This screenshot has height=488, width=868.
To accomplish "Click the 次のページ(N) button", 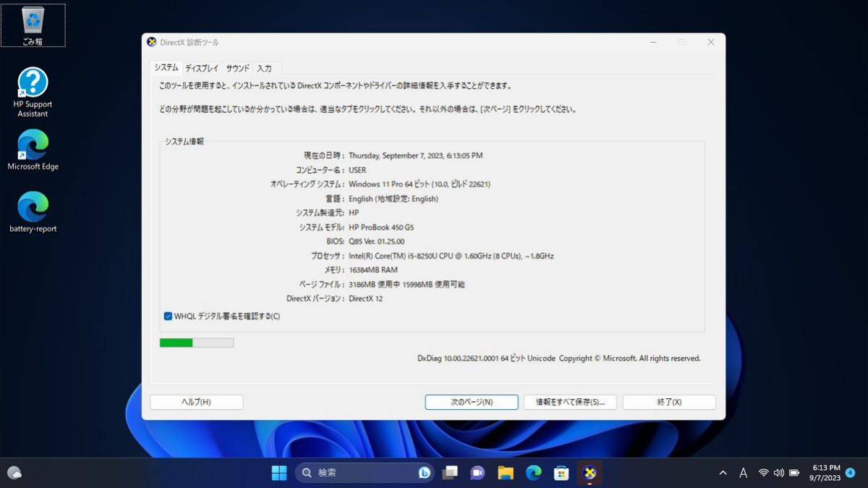I will coord(472,402).
